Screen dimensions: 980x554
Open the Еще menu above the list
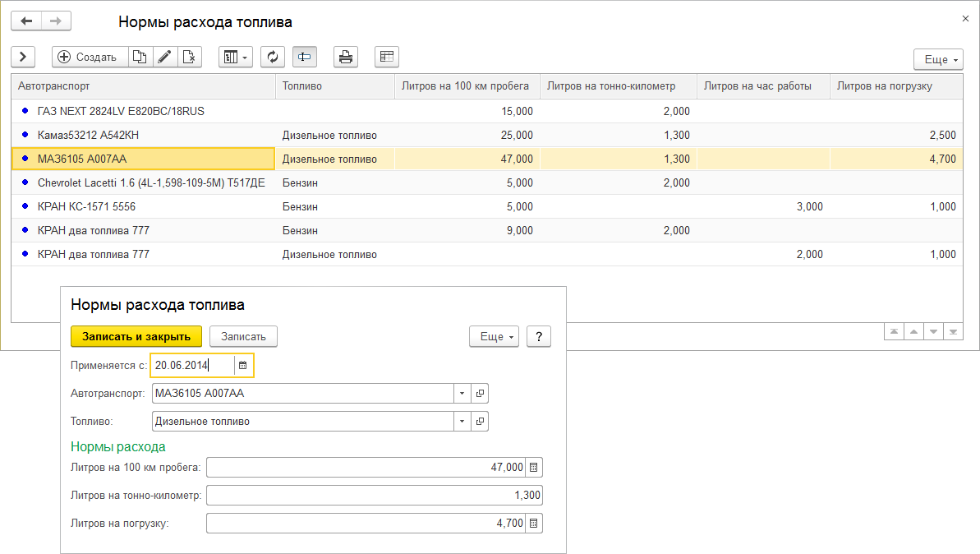938,59
